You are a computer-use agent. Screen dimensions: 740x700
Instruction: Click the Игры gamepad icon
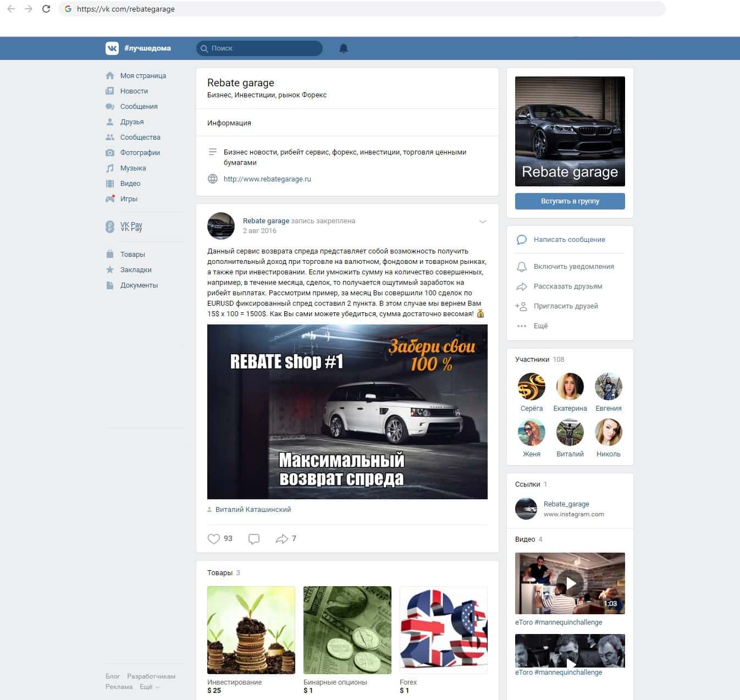[110, 199]
